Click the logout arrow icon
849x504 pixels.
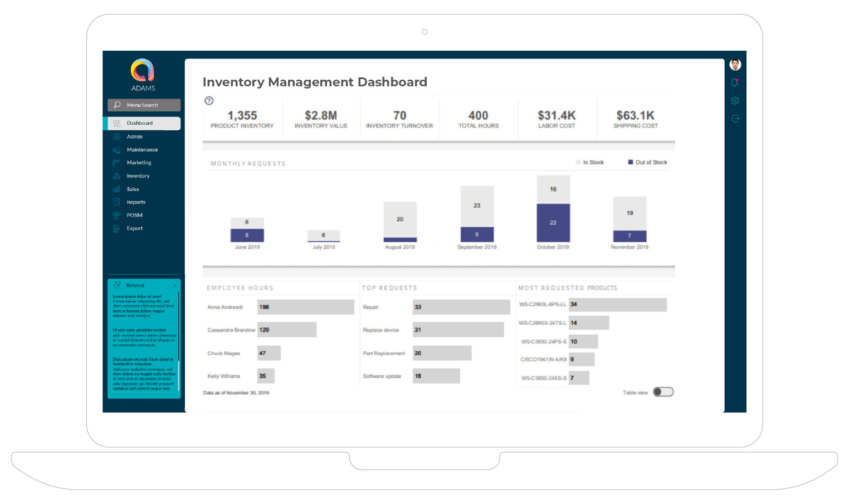[x=735, y=119]
